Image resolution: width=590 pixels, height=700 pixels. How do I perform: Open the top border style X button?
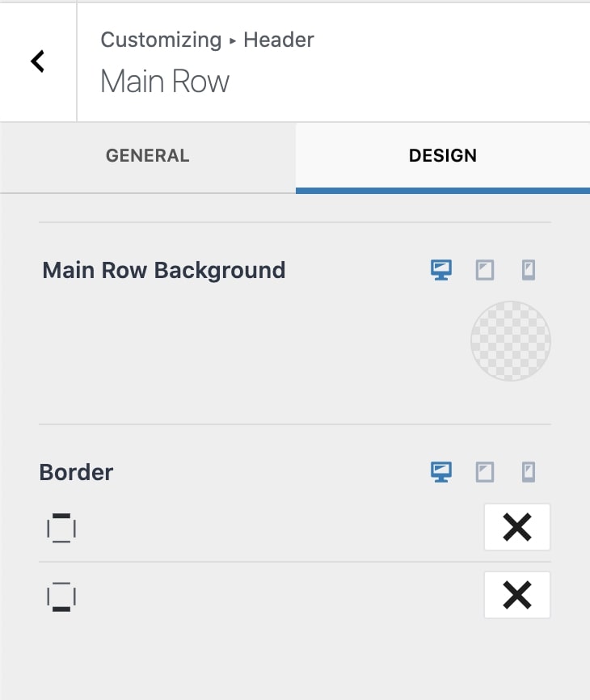click(516, 528)
